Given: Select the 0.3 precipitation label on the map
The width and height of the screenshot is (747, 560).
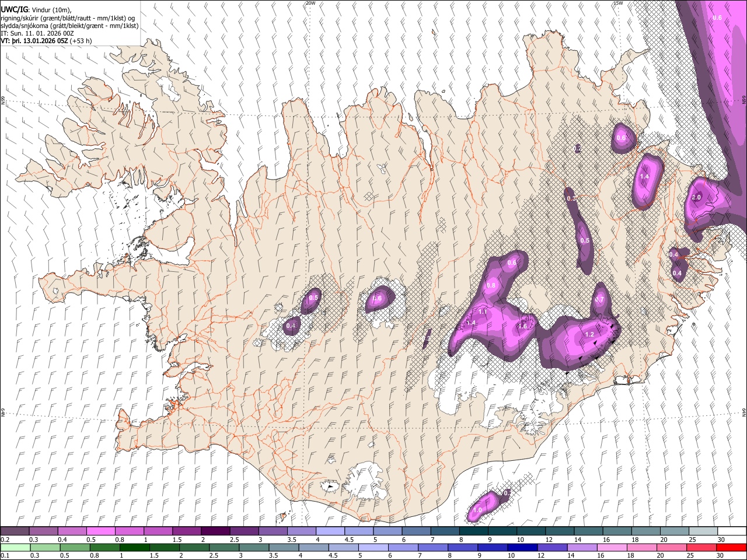Looking at the screenshot, I should pyautogui.click(x=571, y=199).
